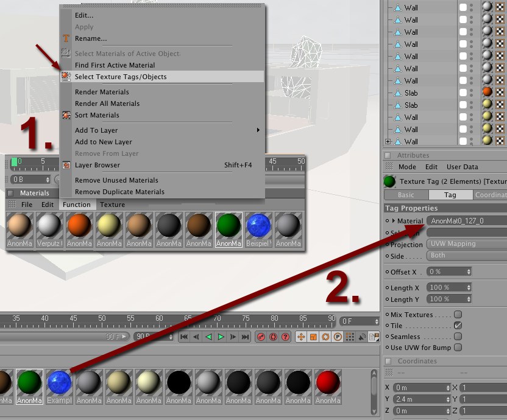Enable the Seamless checkbox
This screenshot has height=420, width=507.
458,337
